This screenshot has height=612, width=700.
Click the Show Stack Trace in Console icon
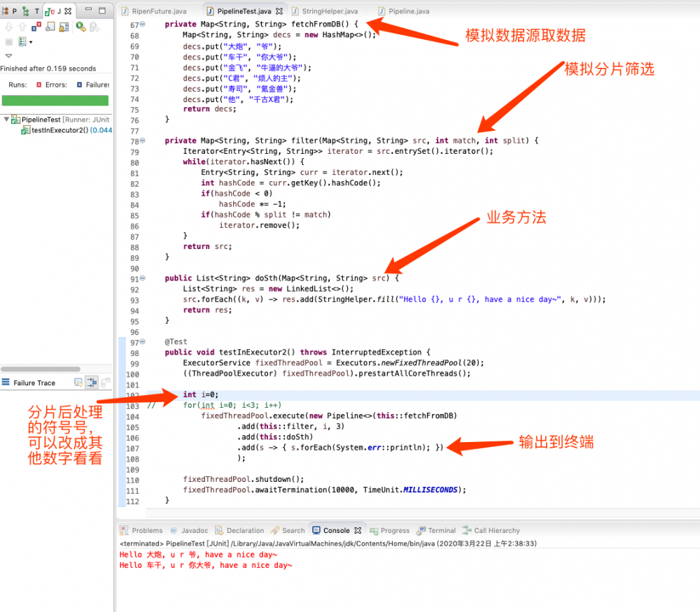(78, 383)
